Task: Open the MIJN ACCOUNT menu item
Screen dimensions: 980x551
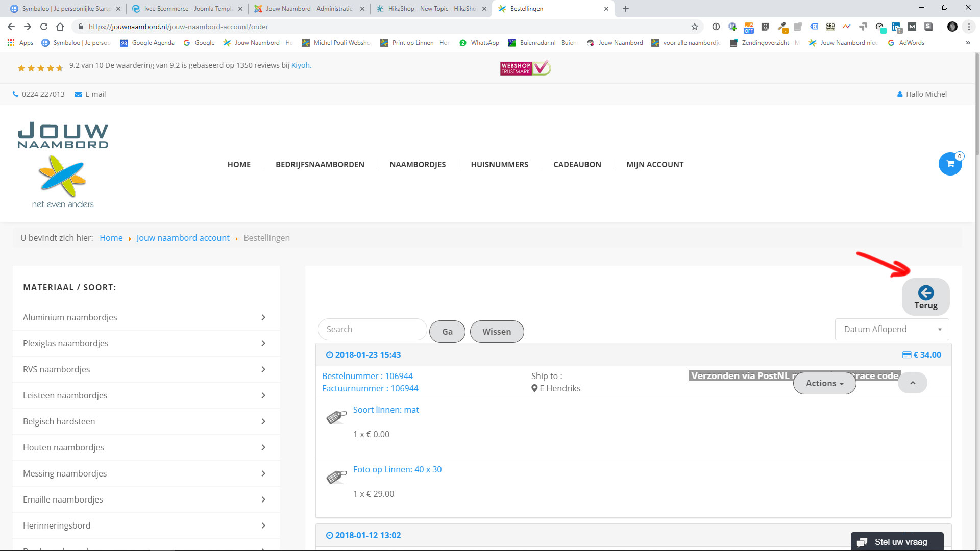Action: point(655,164)
